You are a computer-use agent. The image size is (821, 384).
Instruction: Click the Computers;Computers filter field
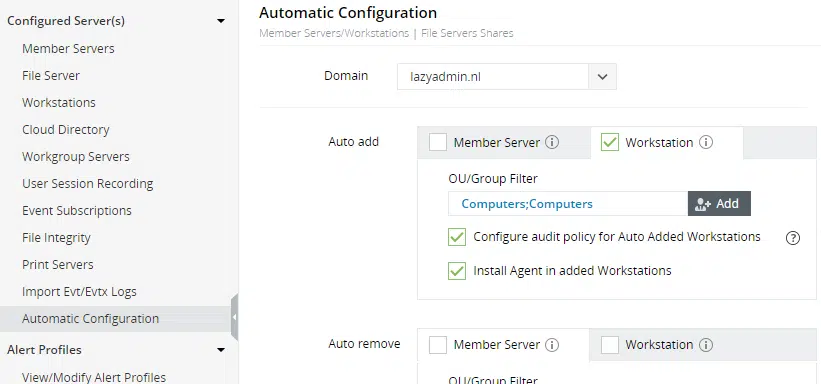click(x=568, y=204)
